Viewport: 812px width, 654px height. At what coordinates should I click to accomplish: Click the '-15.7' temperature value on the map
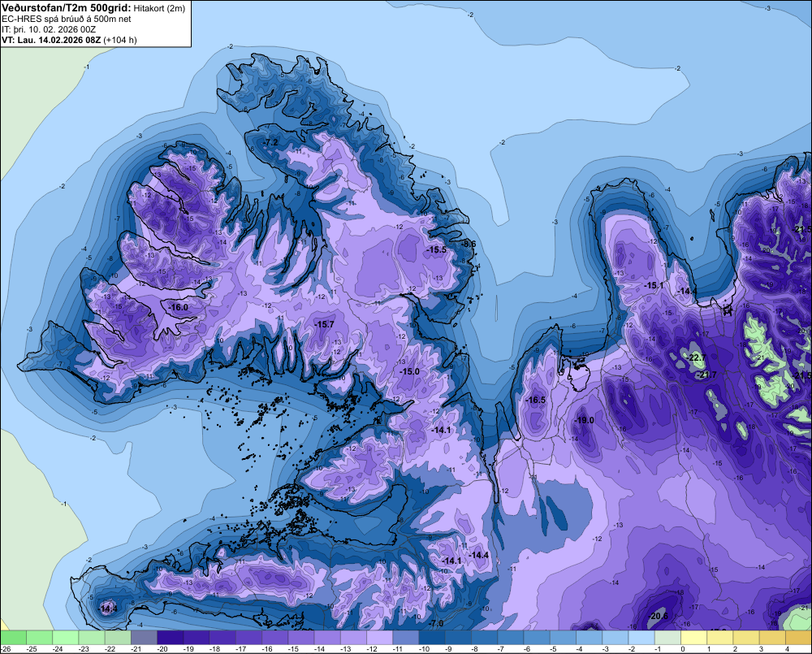click(325, 324)
